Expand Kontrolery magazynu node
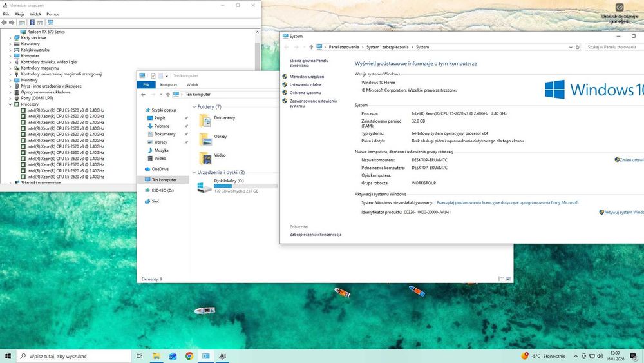 pyautogui.click(x=10, y=68)
